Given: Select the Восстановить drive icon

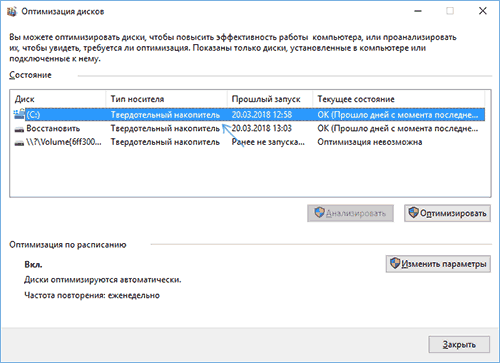Looking at the screenshot, I should (19, 129).
